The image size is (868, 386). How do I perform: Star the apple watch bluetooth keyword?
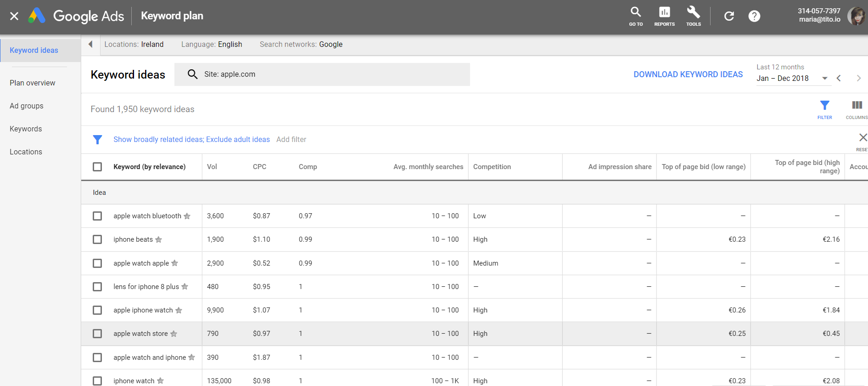tap(187, 216)
